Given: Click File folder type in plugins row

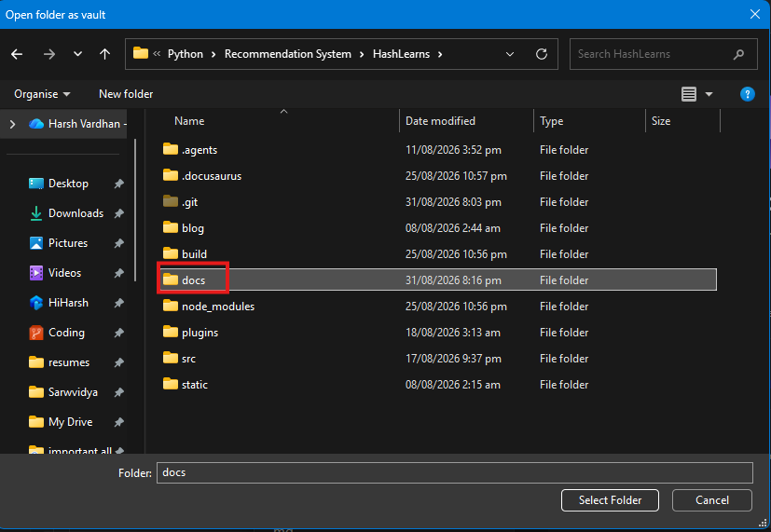Looking at the screenshot, I should (x=564, y=332).
